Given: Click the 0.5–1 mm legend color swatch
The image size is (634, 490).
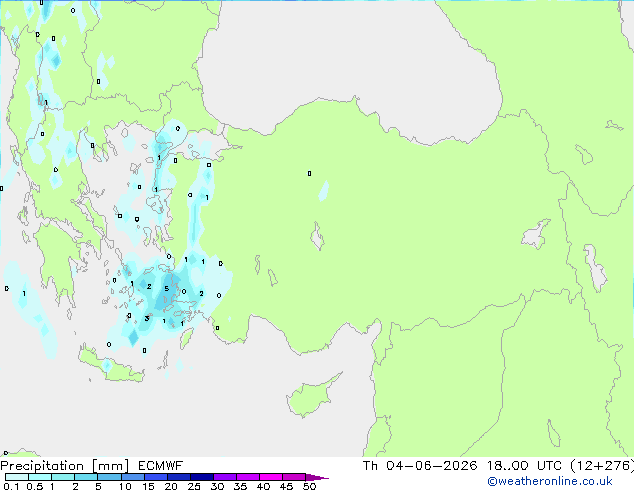Looking at the screenshot, I should point(40,477).
